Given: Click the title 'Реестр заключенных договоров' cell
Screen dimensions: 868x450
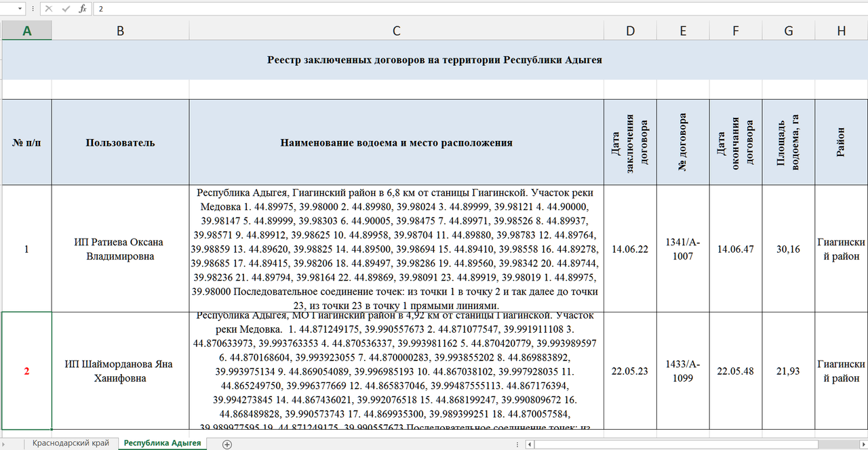Looking at the screenshot, I should (x=435, y=60).
